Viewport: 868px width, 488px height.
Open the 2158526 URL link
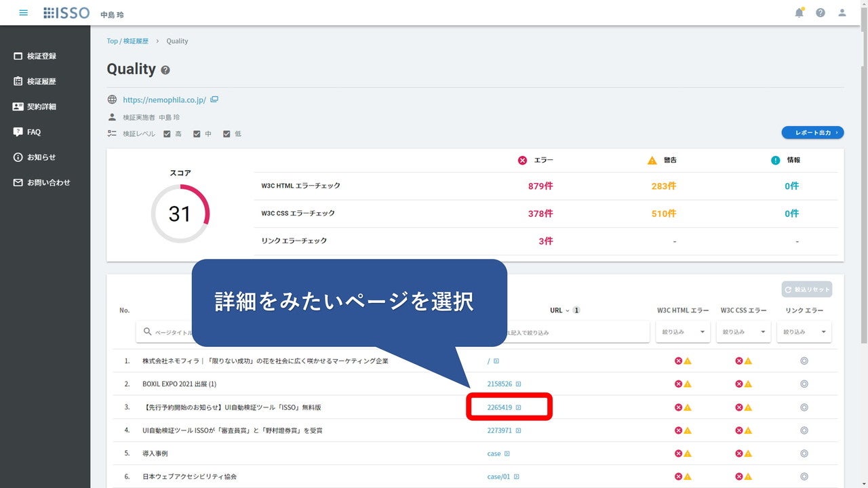500,384
